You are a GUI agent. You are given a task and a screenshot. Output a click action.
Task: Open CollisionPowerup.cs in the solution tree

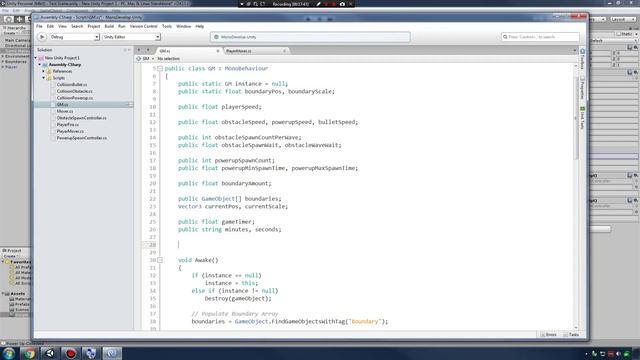[75, 98]
